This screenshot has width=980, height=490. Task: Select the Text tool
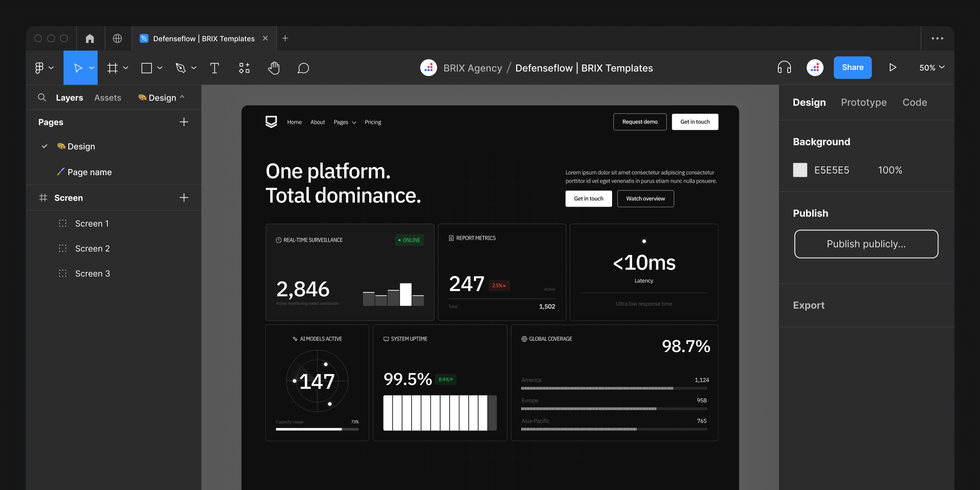tap(214, 68)
